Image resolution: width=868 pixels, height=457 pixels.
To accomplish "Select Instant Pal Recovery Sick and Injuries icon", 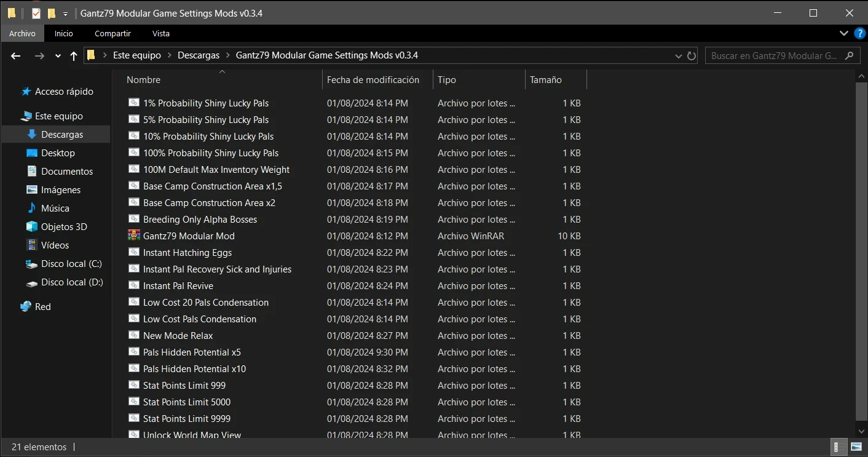I will [x=133, y=269].
